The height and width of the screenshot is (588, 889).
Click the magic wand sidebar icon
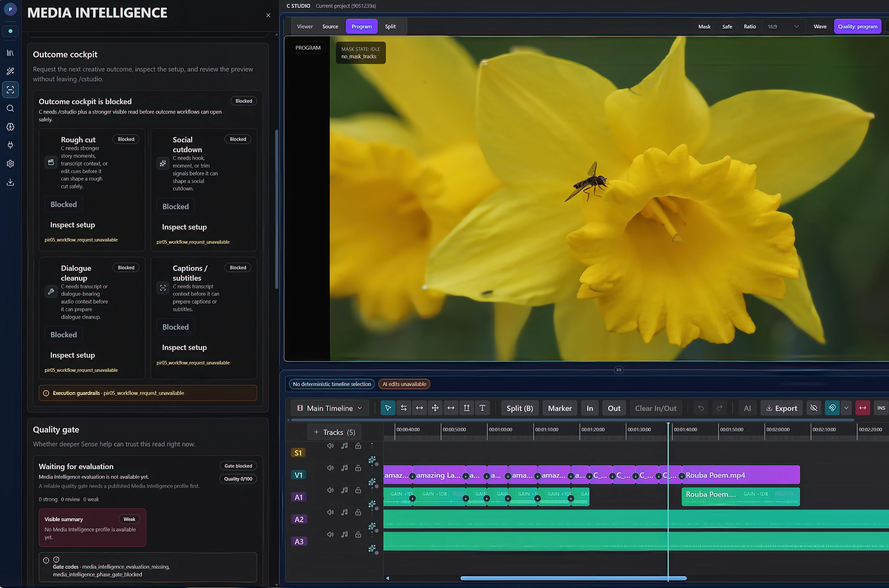tap(10, 71)
